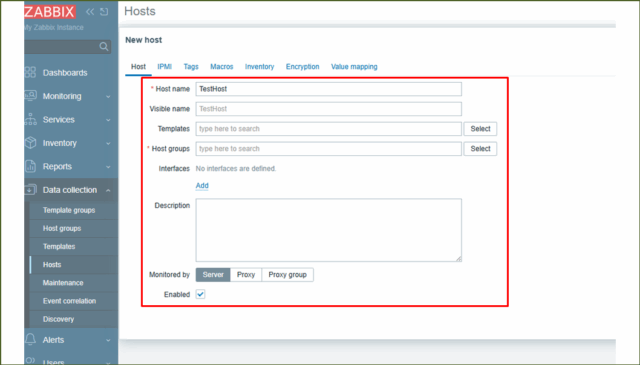Click the Host name input field
Image resolution: width=640 pixels, height=365 pixels.
[x=329, y=89]
